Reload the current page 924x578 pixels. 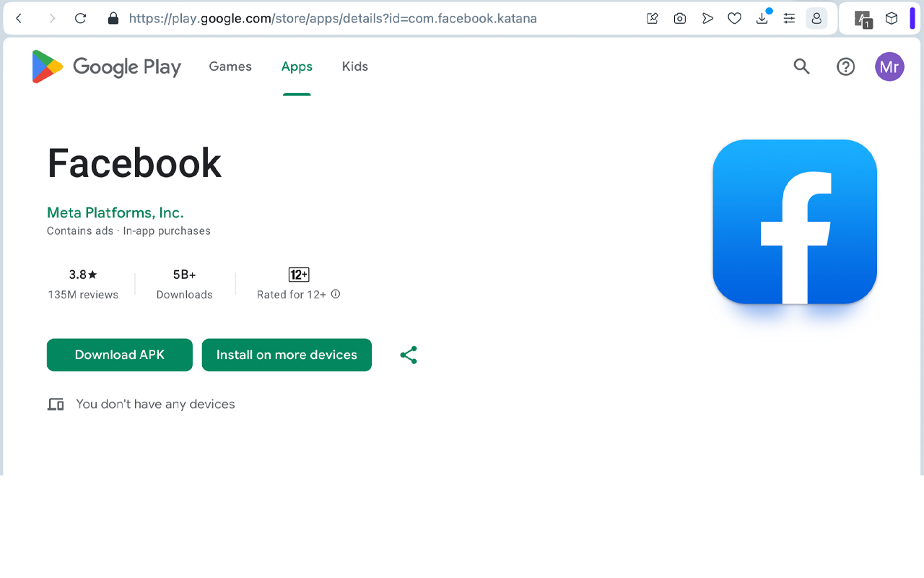(81, 19)
